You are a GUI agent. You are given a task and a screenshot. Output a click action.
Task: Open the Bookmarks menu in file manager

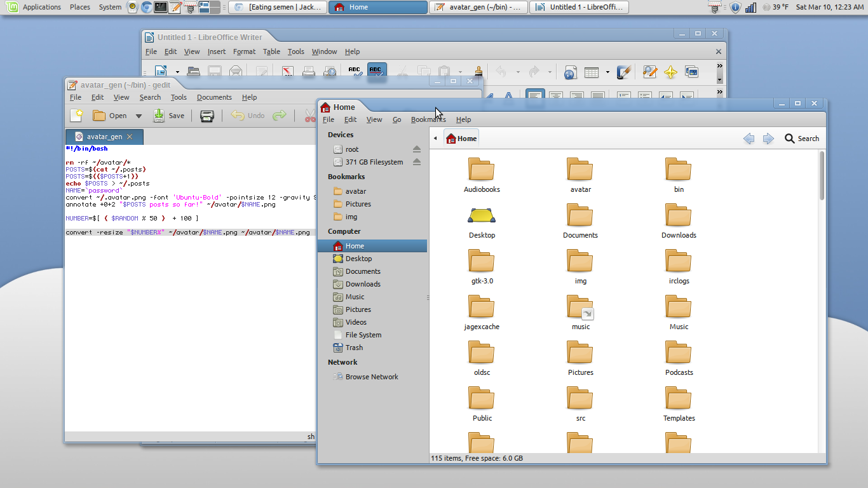click(x=428, y=119)
